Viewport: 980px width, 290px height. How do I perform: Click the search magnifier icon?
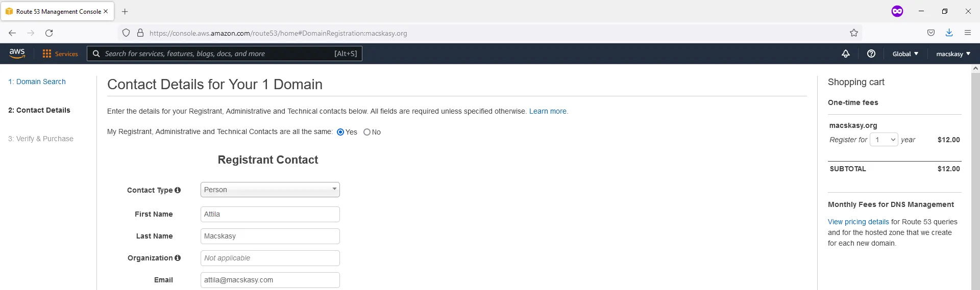coord(96,54)
